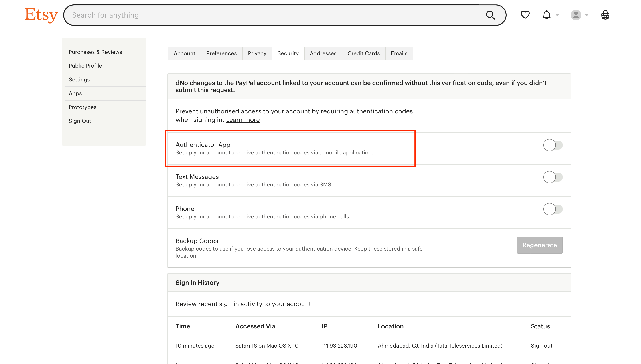Image resolution: width=641 pixels, height=364 pixels.
Task: Switch to the Privacy tab
Action: point(257,53)
